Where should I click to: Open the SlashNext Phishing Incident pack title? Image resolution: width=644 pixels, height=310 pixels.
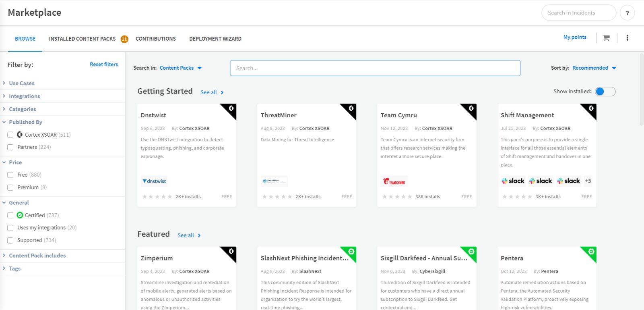(305, 258)
